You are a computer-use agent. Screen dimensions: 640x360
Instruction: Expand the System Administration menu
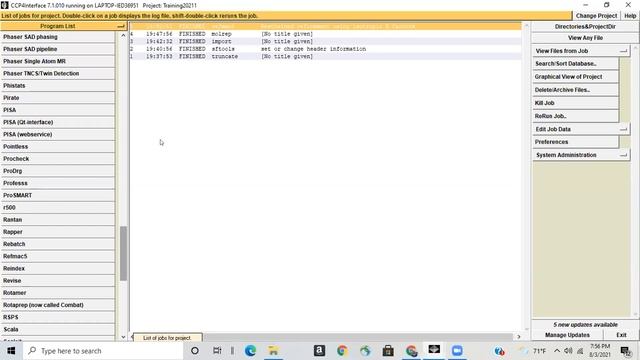coord(581,155)
